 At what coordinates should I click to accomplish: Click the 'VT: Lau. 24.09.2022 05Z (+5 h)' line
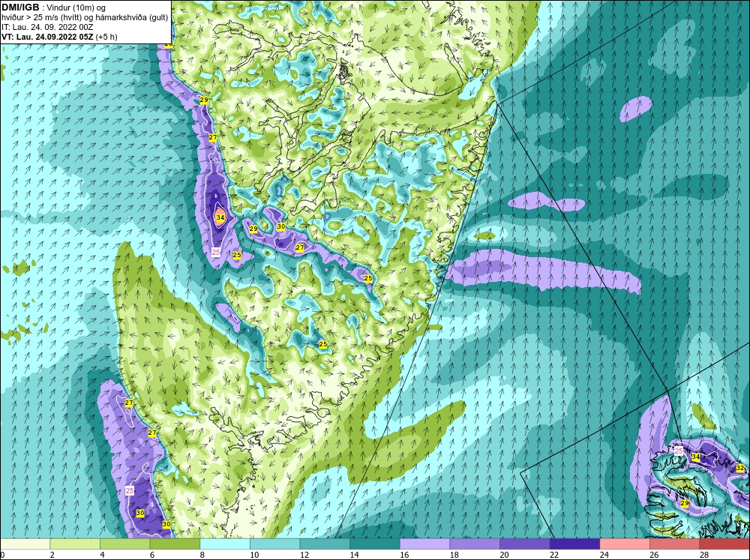59,36
